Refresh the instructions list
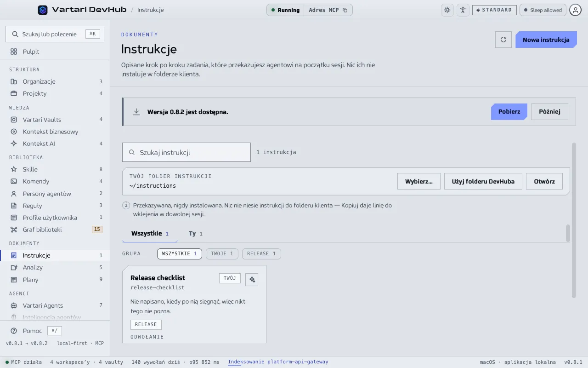This screenshot has height=368, width=588. click(503, 40)
